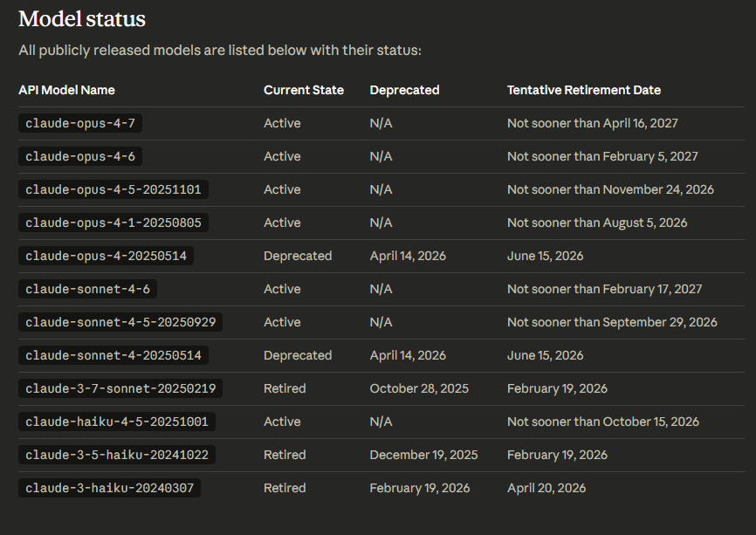Click 'Not sooner than November 24, 2026'
The image size is (756, 535).
pos(610,189)
